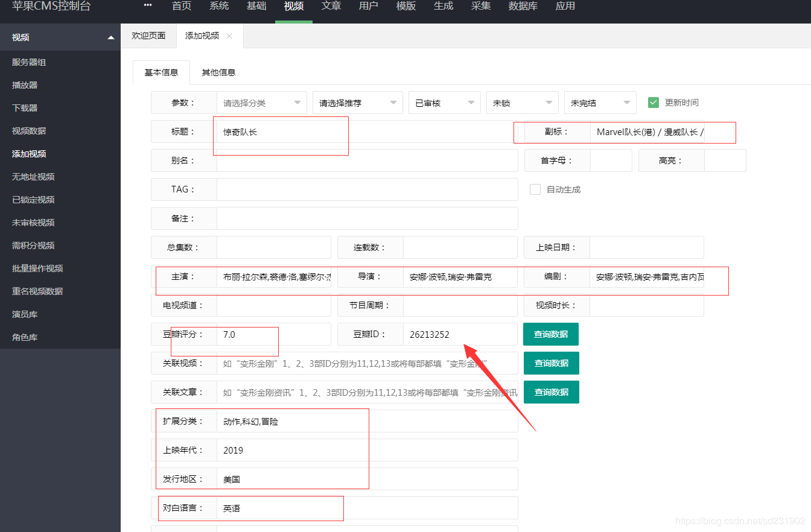Open the 采集 menu
The height and width of the screenshot is (532, 811).
(x=480, y=7)
